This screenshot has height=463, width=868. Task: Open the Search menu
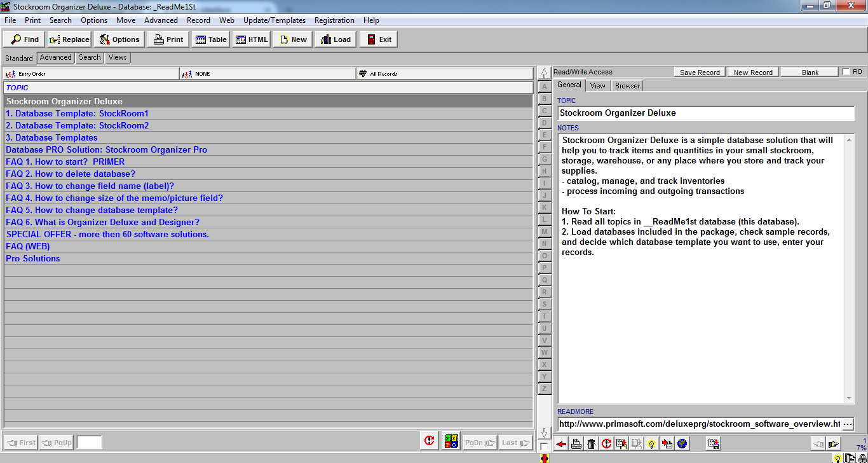60,20
